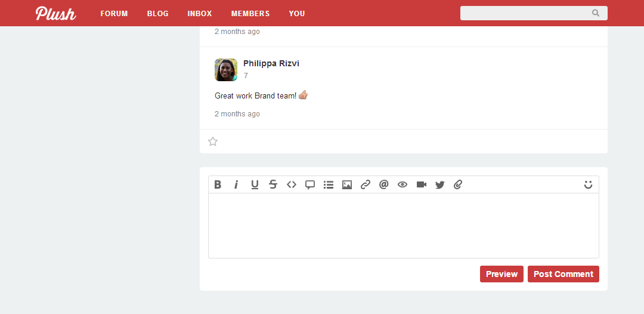Insert a code block
Image resolution: width=644 pixels, height=314 pixels.
(292, 184)
